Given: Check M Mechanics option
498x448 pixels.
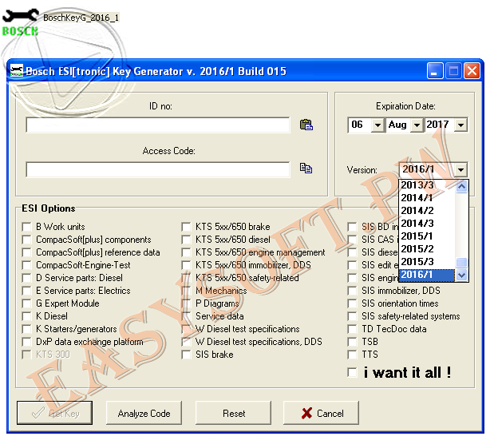Looking at the screenshot, I should click(186, 291).
